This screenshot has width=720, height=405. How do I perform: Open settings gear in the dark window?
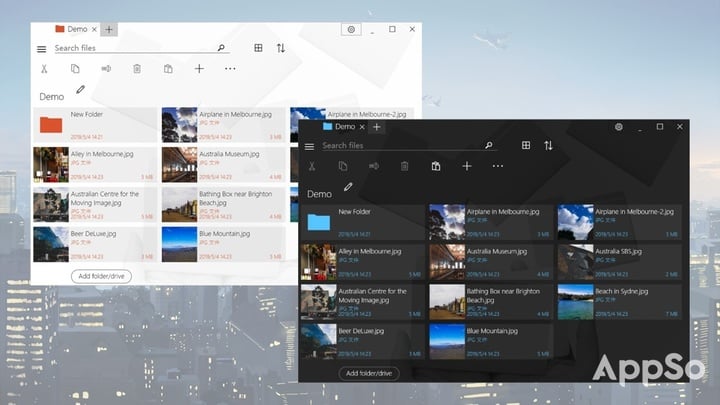[x=619, y=127]
